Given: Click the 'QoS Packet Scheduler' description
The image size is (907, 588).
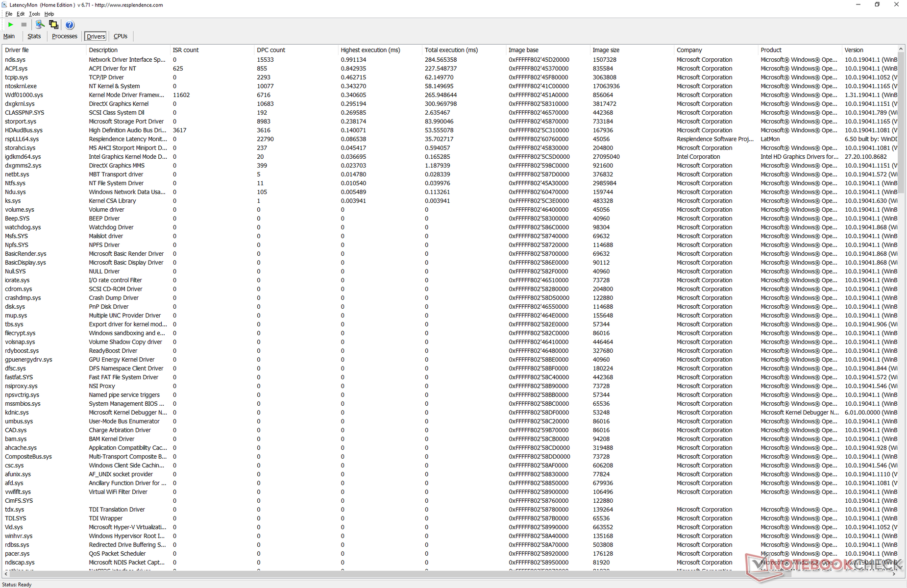Looking at the screenshot, I should coord(117,554).
